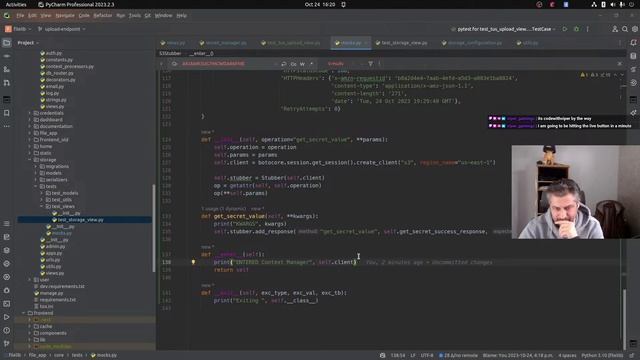Image resolution: width=640 pixels, height=360 pixels.
Task: Open the Bookmarks tool window icon
Action: tap(7, 113)
